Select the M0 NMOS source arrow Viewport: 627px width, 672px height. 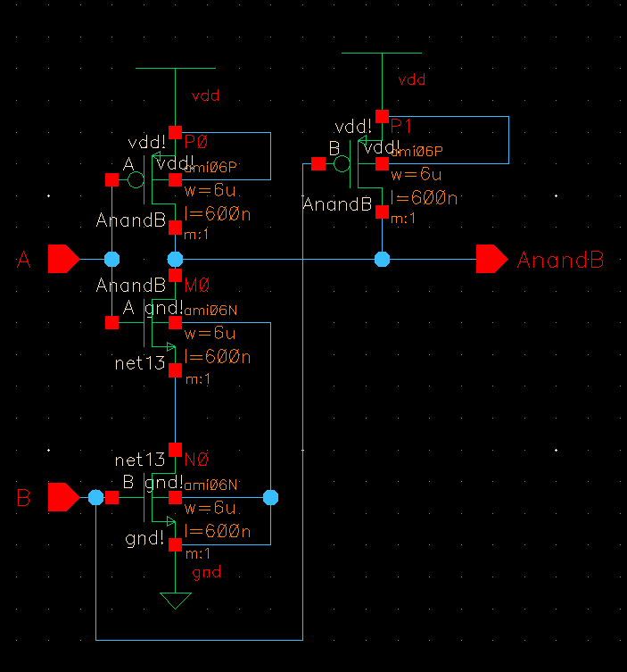pyautogui.click(x=170, y=347)
